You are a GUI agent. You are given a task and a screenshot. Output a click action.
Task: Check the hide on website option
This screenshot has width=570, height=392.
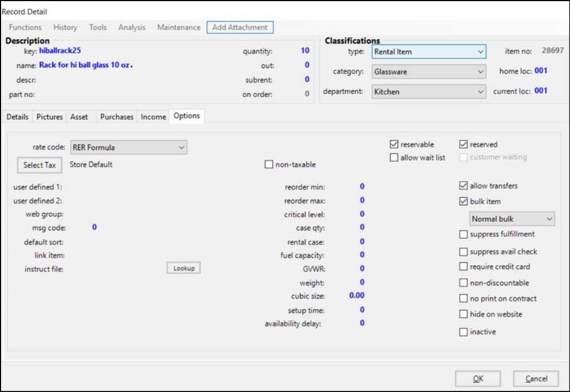pyautogui.click(x=464, y=314)
